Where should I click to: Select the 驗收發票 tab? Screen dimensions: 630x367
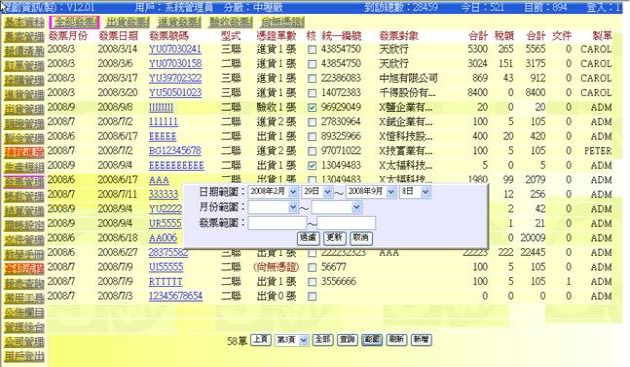pyautogui.click(x=231, y=22)
